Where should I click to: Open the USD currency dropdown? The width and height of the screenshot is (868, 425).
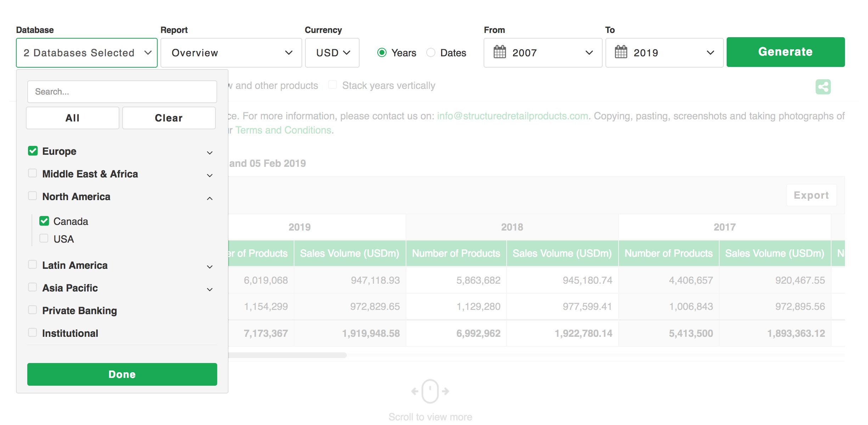(x=332, y=53)
